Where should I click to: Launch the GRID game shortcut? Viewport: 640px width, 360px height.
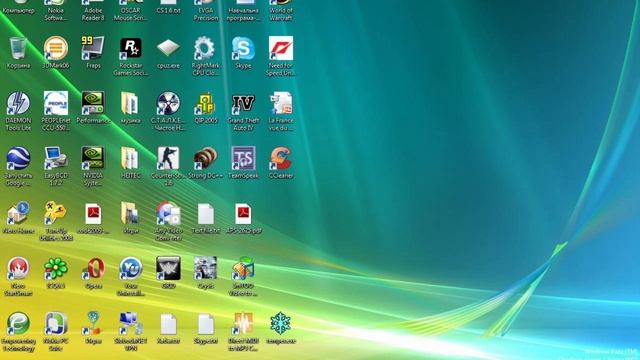[168, 269]
